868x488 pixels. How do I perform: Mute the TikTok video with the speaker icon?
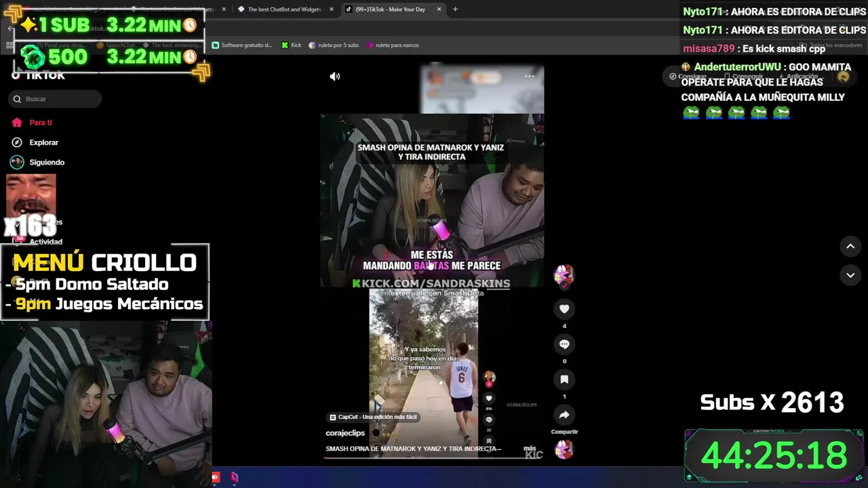(334, 77)
